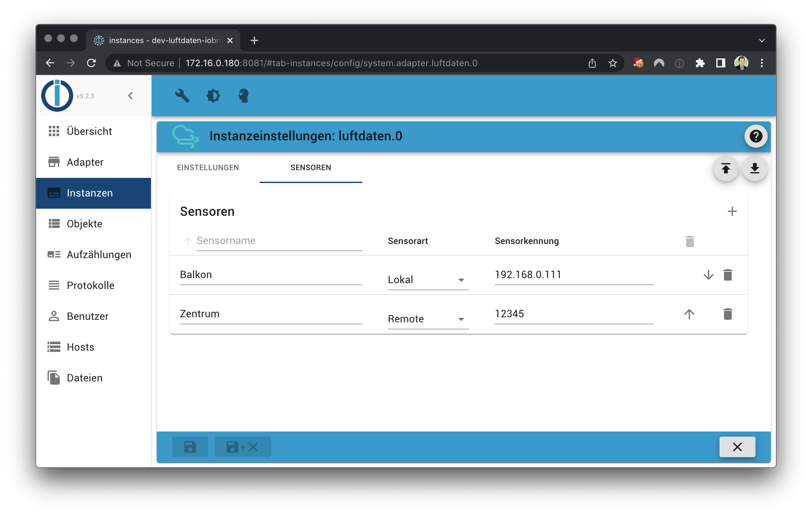Click the upload configuration button
812x515 pixels.
(726, 168)
